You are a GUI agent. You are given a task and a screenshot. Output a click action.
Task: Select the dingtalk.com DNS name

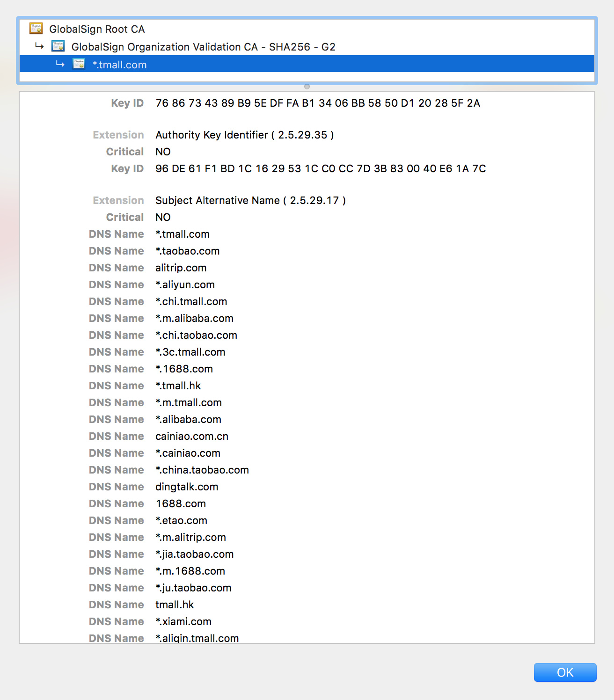click(187, 487)
